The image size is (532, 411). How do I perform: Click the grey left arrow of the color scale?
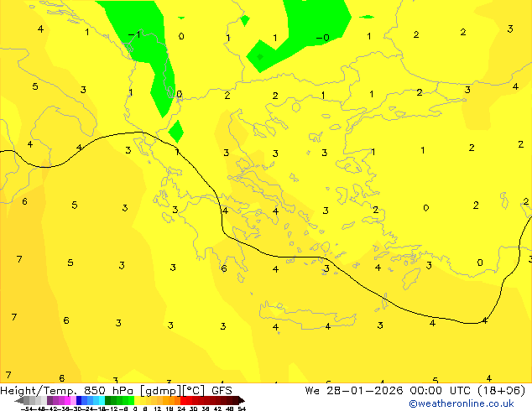(x=18, y=401)
